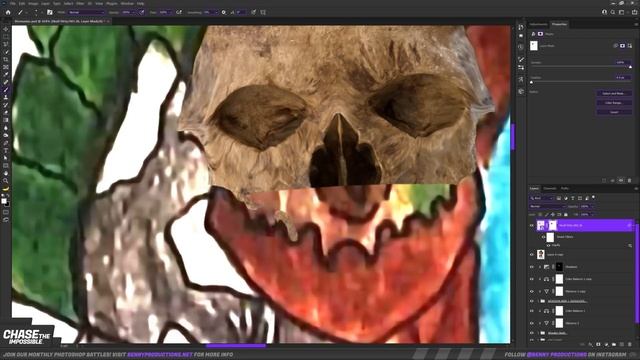Image resolution: width=640 pixels, height=360 pixels.
Task: Select the Eyedropper tool
Action: pyautogui.click(x=6, y=74)
